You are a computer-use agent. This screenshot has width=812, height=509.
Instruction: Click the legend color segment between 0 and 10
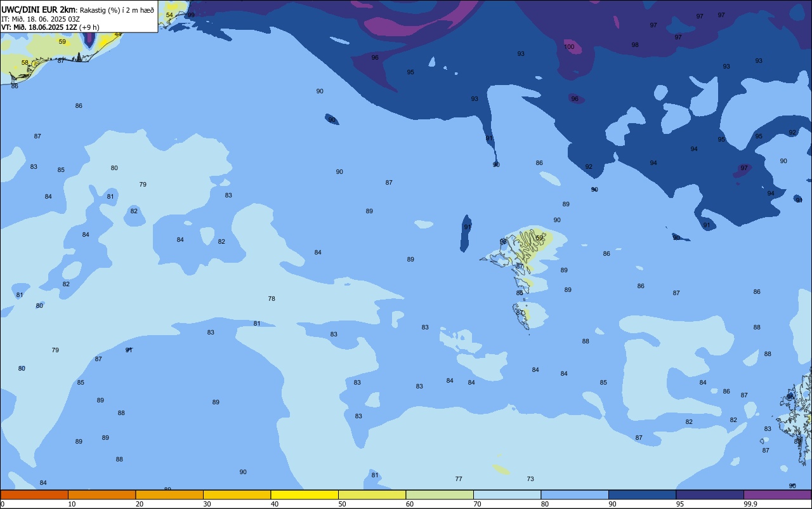(x=34, y=494)
